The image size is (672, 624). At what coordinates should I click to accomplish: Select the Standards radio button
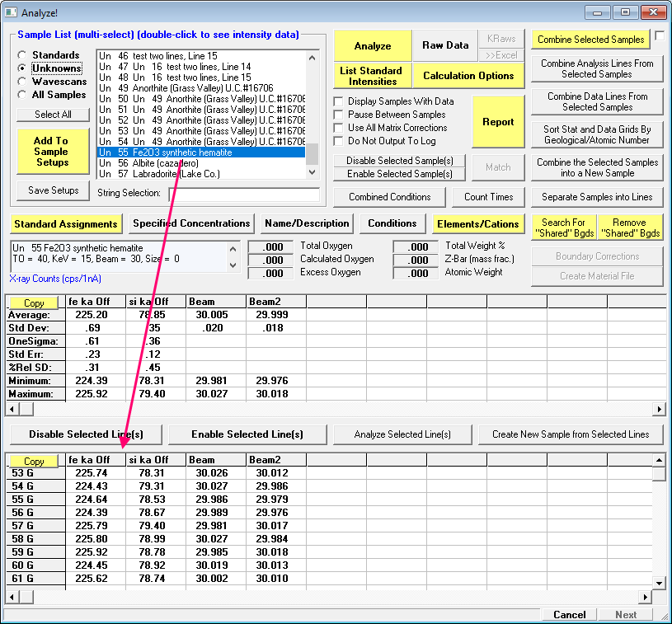[22, 55]
